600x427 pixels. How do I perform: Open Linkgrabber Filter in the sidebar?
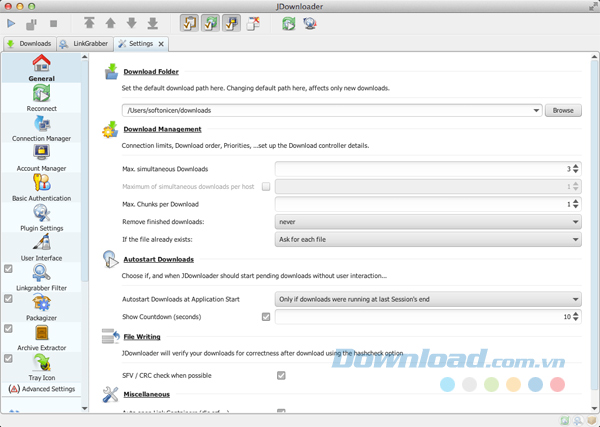pyautogui.click(x=41, y=277)
